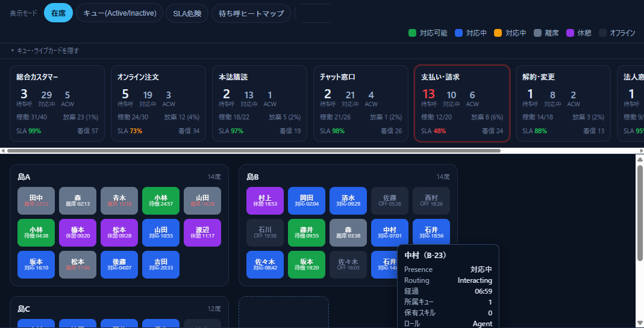
Task: Click the 島C island header
Action: coord(24,309)
